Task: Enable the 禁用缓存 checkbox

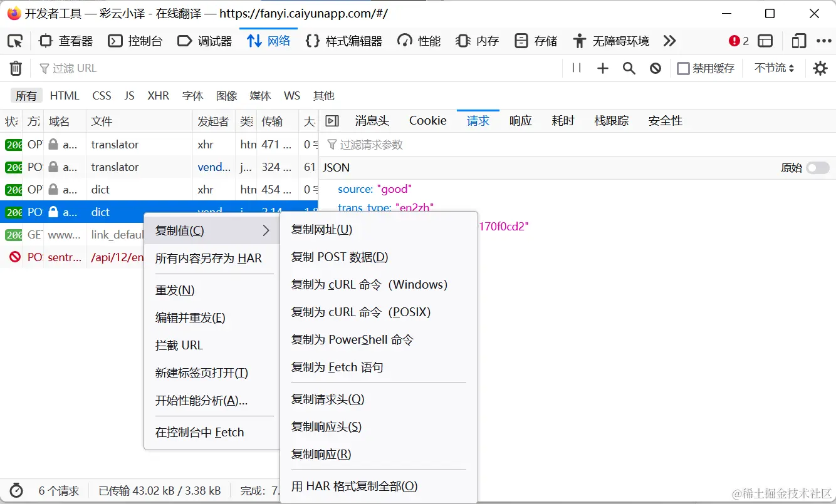Action: [684, 68]
